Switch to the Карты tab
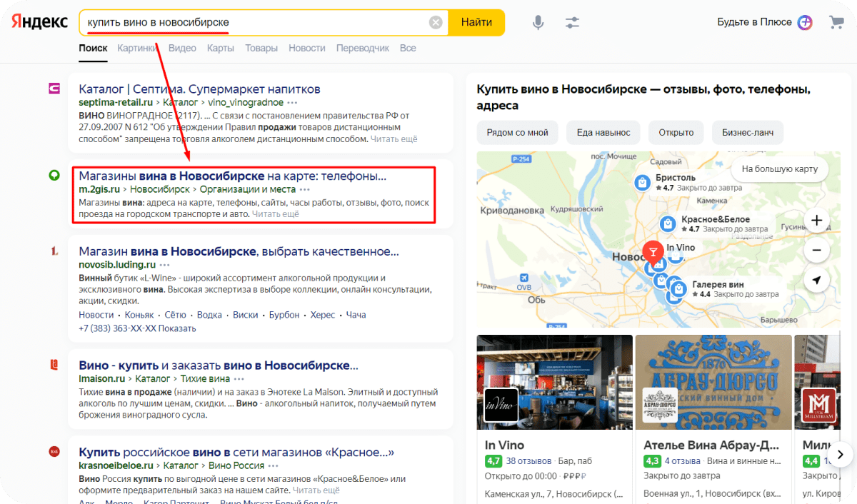 (221, 48)
